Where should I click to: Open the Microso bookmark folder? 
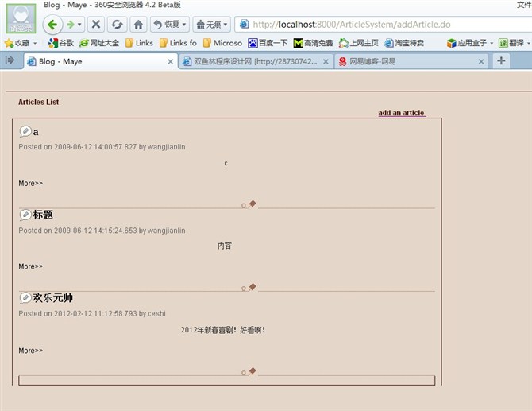222,43
